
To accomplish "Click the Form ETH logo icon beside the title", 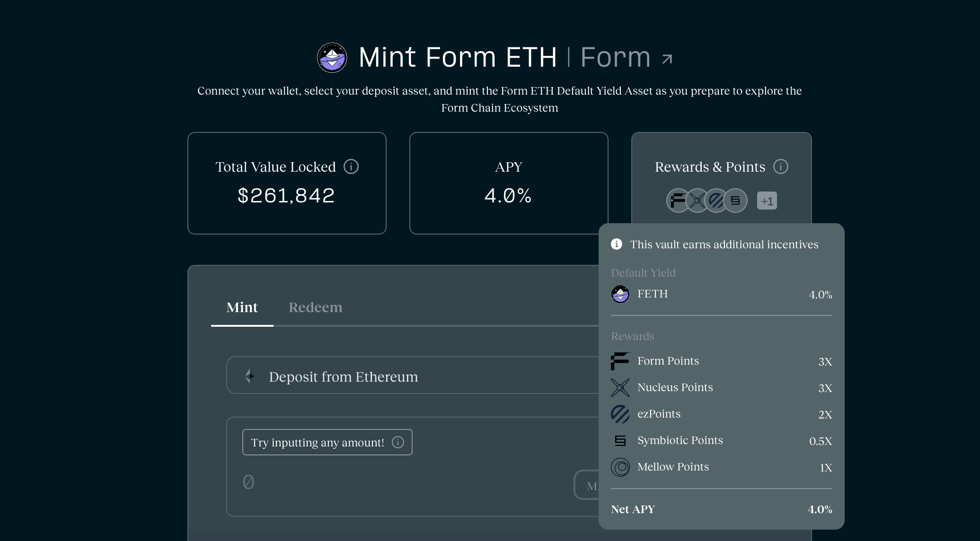I will pos(332,58).
